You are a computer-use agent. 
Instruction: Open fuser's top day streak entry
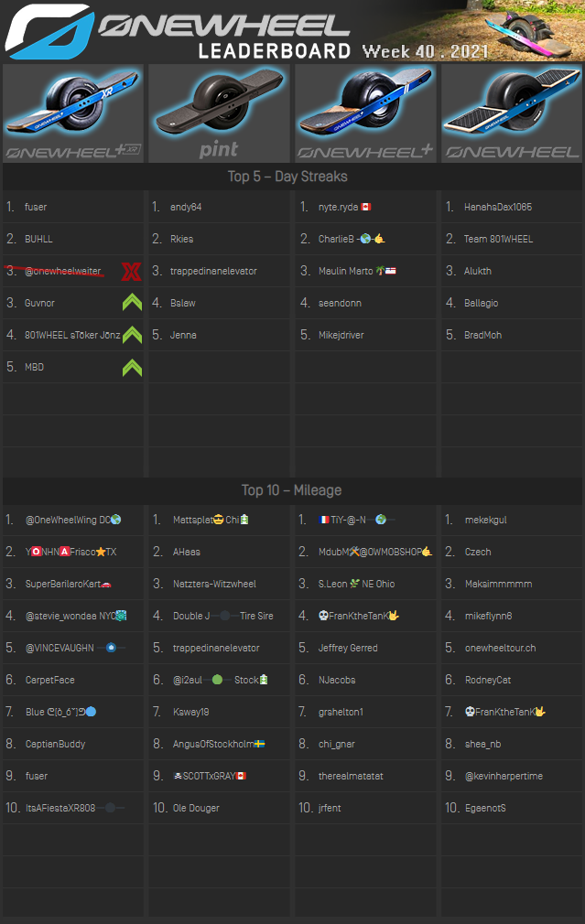(x=36, y=208)
